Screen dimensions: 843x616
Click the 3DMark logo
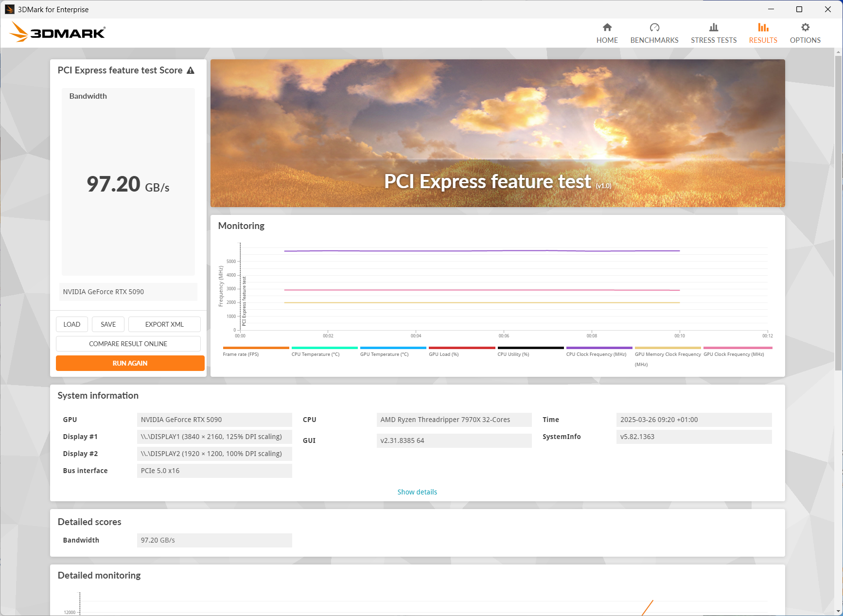pyautogui.click(x=57, y=33)
